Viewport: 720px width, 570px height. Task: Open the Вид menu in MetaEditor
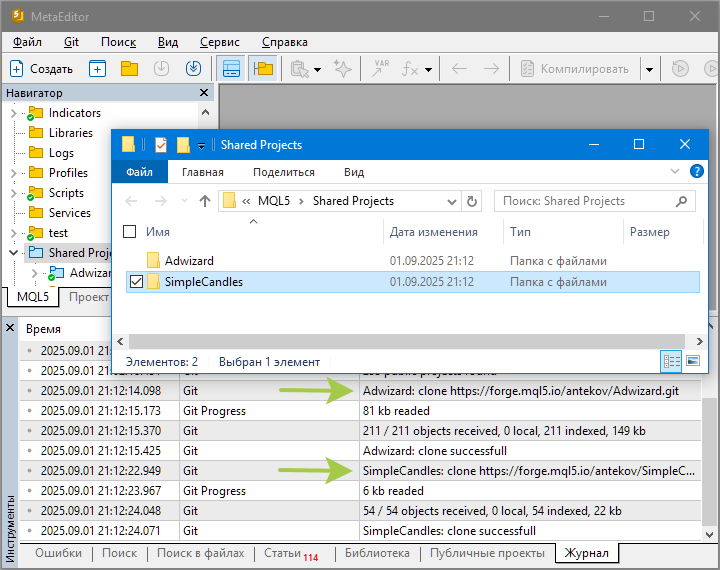point(168,42)
